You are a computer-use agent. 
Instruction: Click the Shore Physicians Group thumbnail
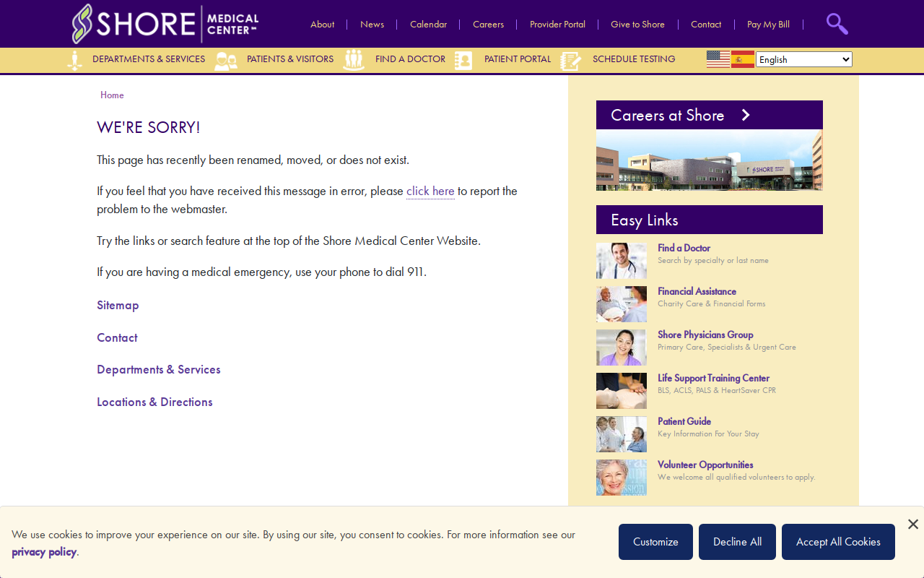tap(622, 348)
